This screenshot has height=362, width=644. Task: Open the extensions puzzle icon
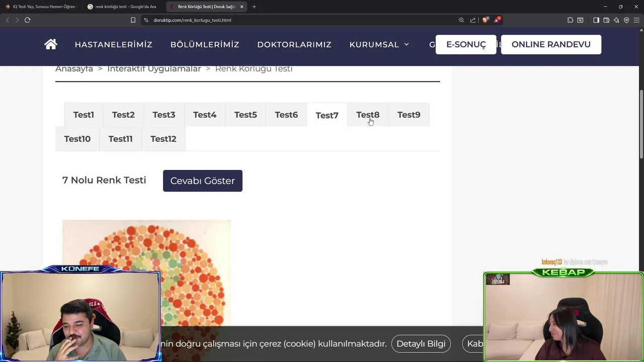click(570, 20)
